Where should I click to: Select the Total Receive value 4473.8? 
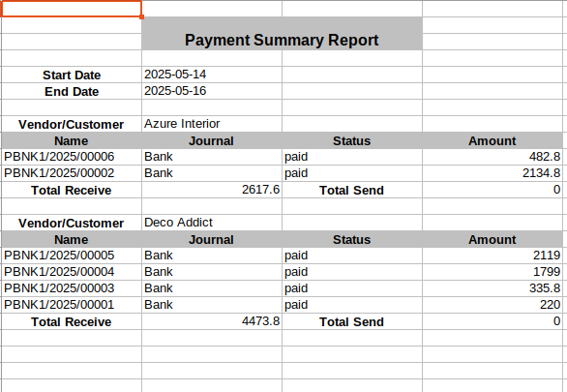[x=212, y=321]
